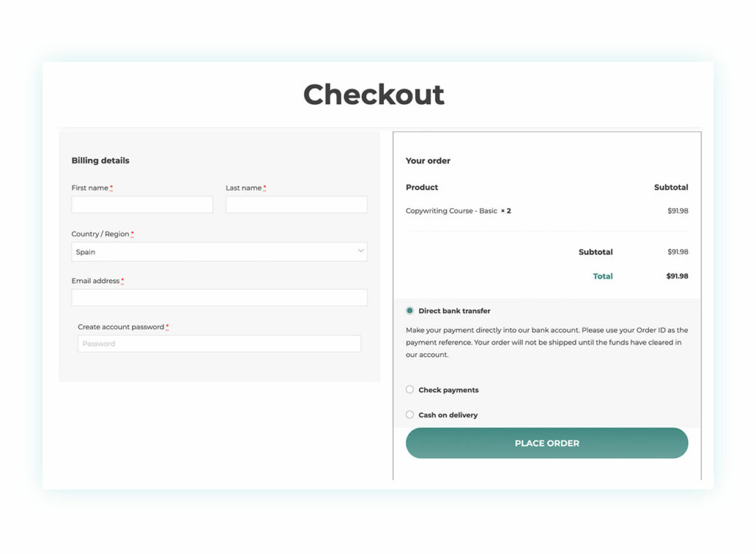Select the Check payments option
Image resolution: width=756 pixels, height=554 pixels.
coord(410,389)
